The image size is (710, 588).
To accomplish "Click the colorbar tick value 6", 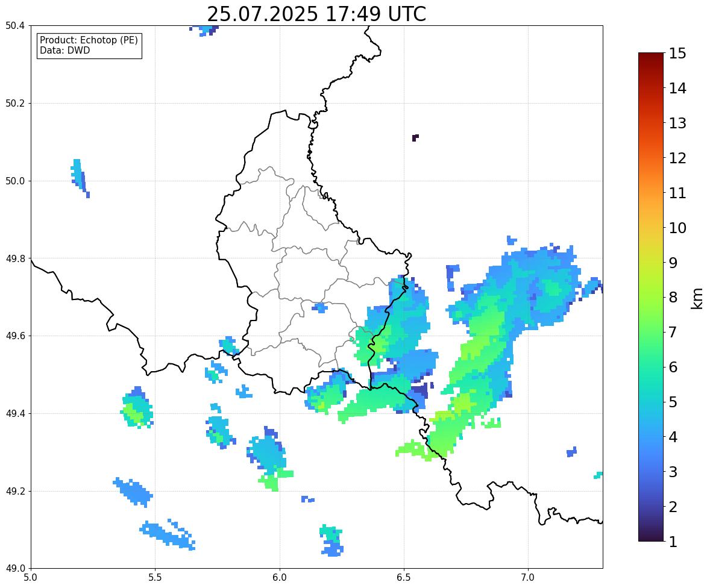I will (673, 367).
